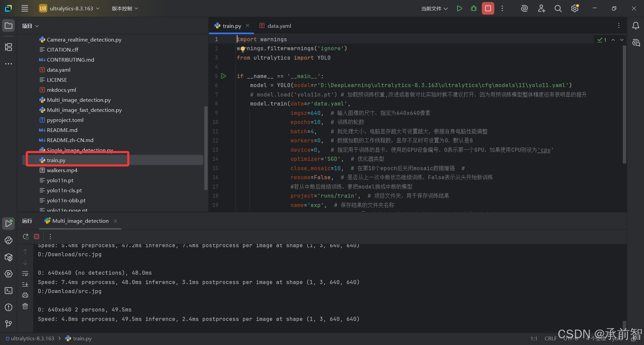Expand the 项目 view dropdown
This screenshot has width=644, height=345.
30,26
